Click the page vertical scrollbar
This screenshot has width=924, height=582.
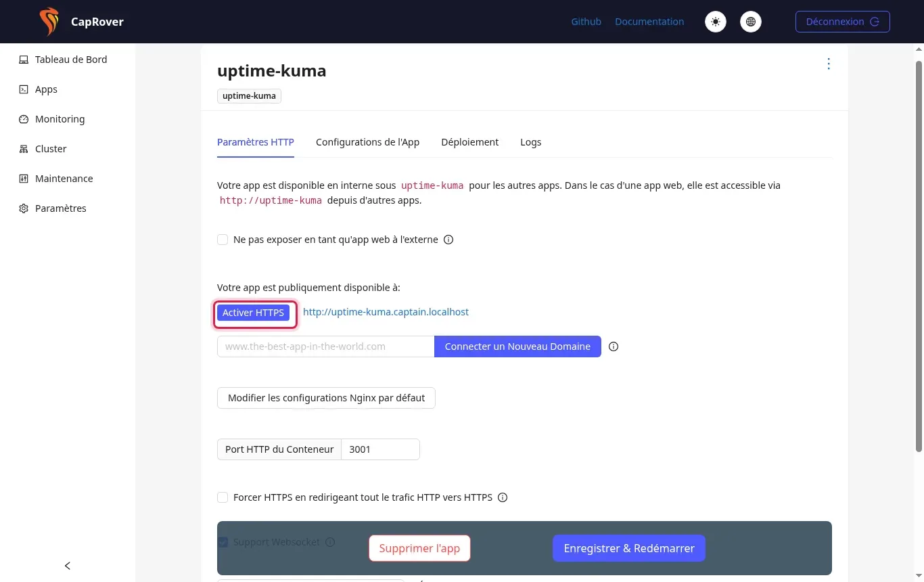(x=919, y=257)
